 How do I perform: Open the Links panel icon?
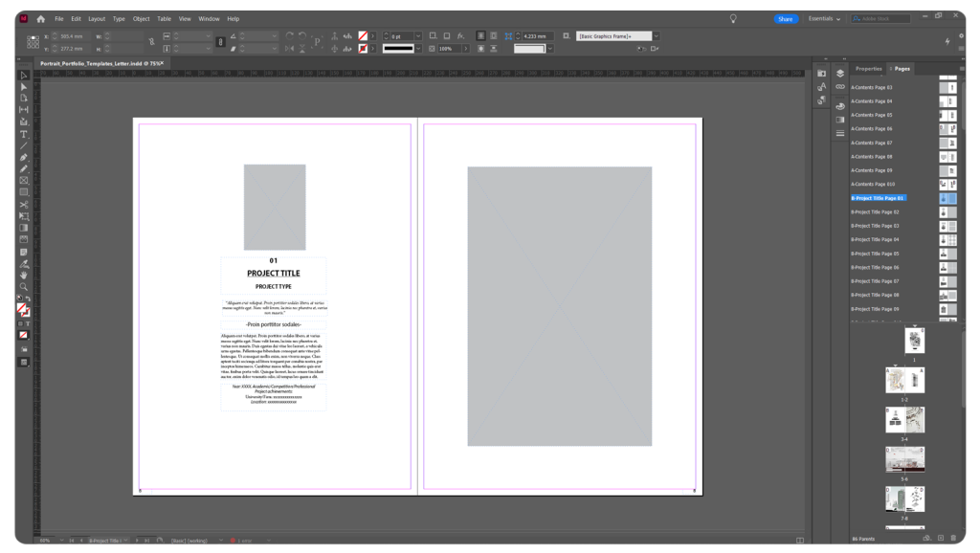840,87
